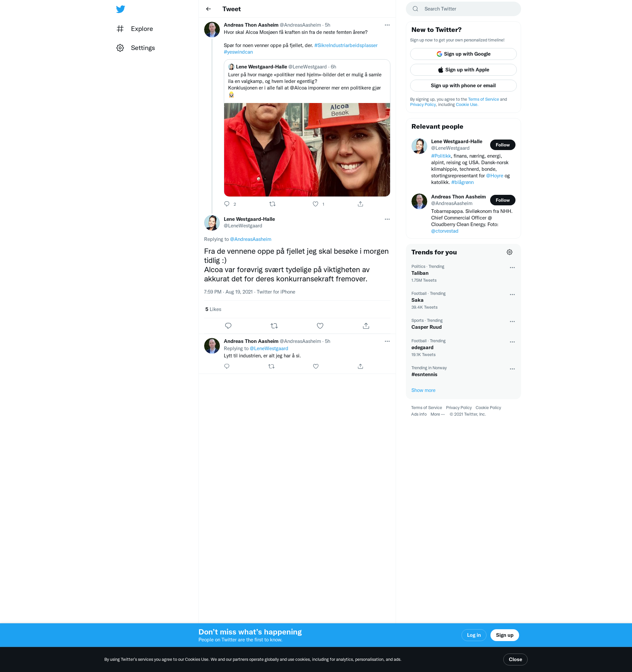Open more options for ødegaard trend
This screenshot has width=632, height=672.
512,342
